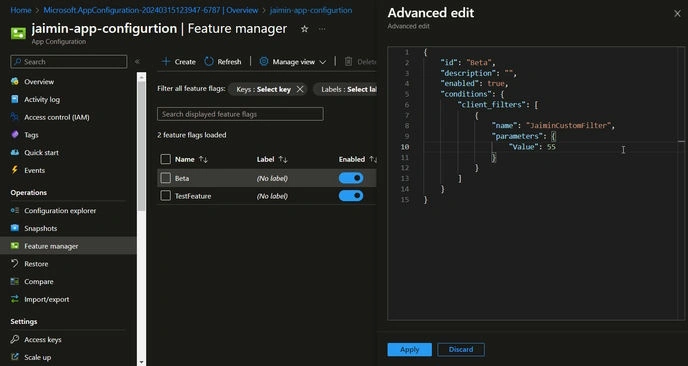The height and width of the screenshot is (366, 688).
Task: Click the Compare icon
Action: [x=15, y=281]
